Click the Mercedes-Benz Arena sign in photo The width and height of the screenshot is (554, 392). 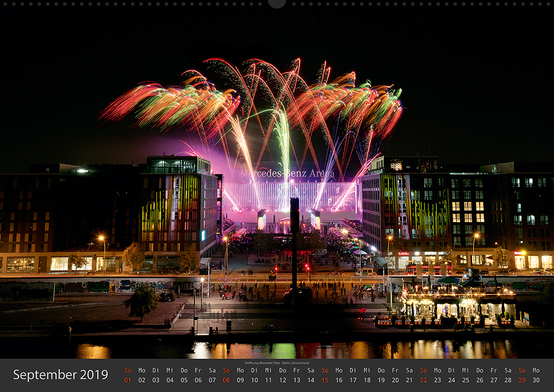pyautogui.click(x=287, y=174)
